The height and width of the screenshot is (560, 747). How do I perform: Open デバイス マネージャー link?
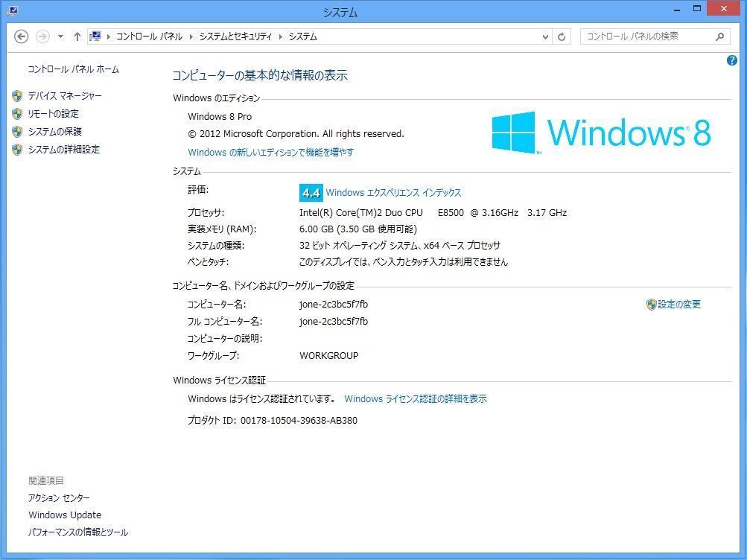coord(65,96)
